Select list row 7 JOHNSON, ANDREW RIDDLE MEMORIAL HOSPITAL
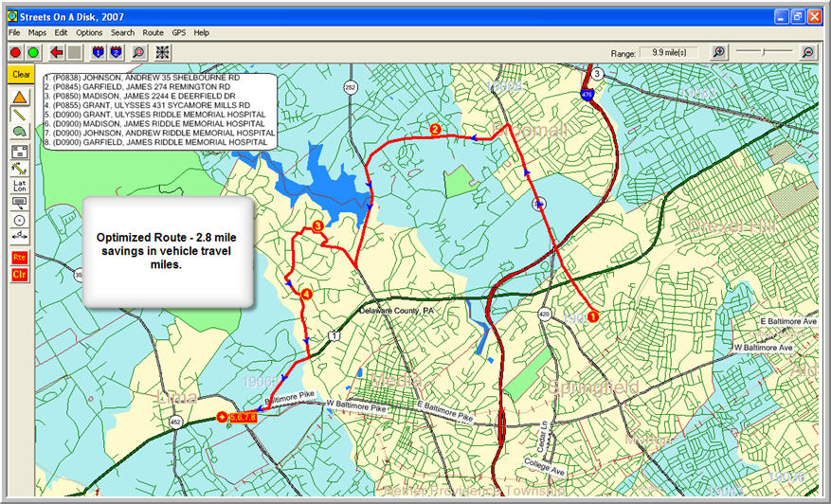 (160, 133)
